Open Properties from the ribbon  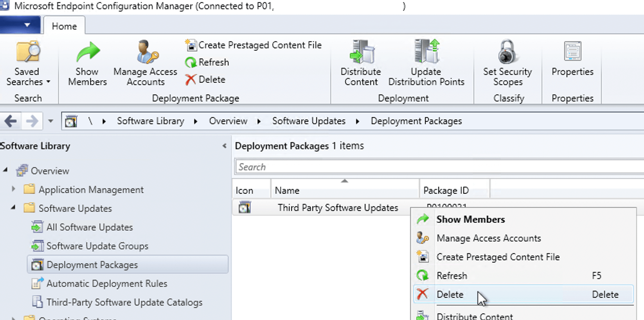(572, 59)
